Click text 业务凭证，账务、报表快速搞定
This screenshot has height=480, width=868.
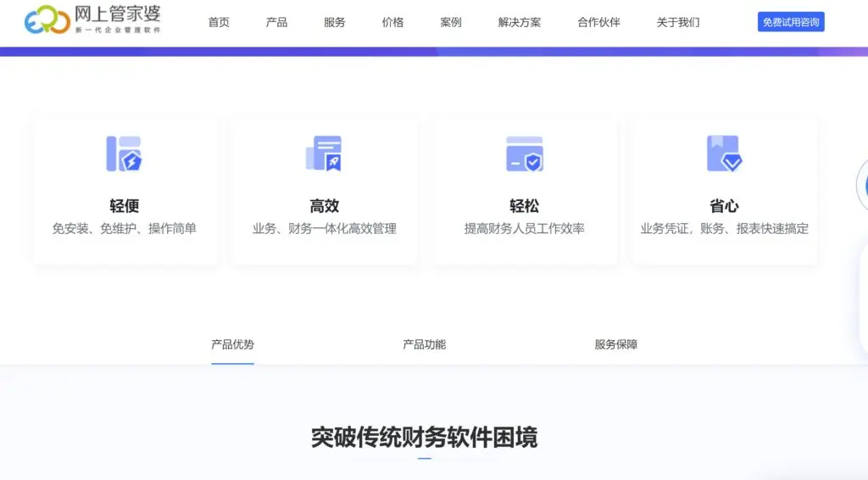click(x=724, y=228)
